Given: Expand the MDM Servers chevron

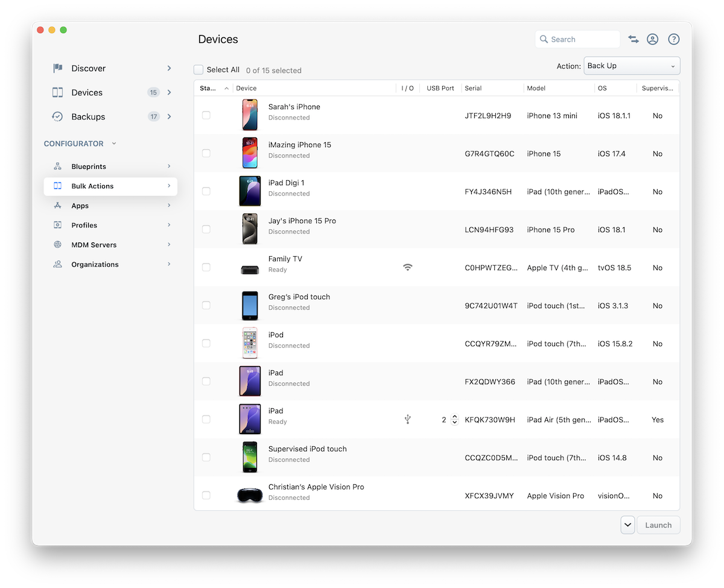Looking at the screenshot, I should (x=169, y=245).
